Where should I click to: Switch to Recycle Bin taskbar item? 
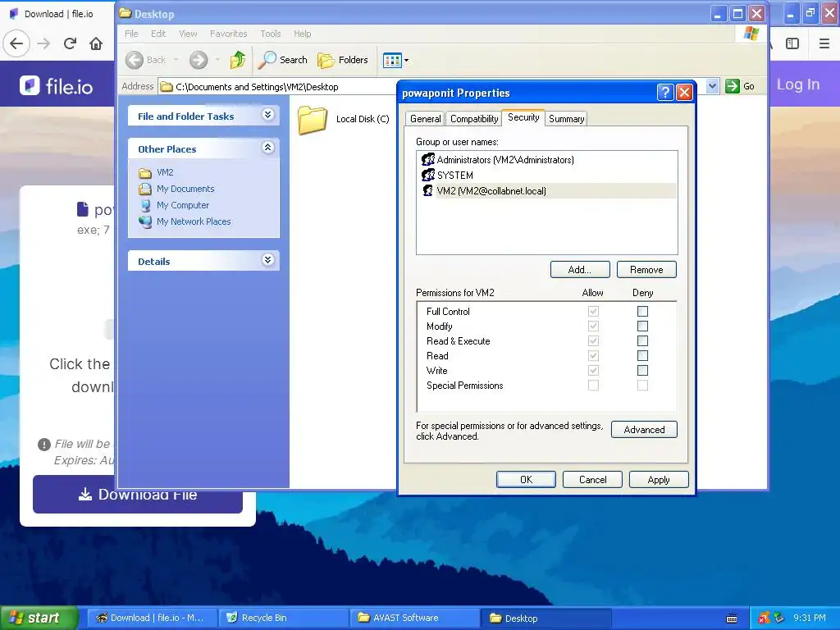click(x=283, y=618)
